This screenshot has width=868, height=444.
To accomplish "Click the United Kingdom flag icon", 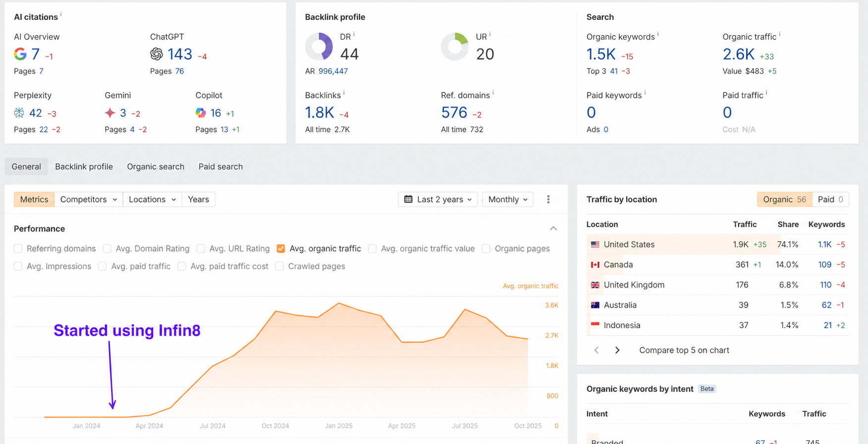I will pos(595,285).
